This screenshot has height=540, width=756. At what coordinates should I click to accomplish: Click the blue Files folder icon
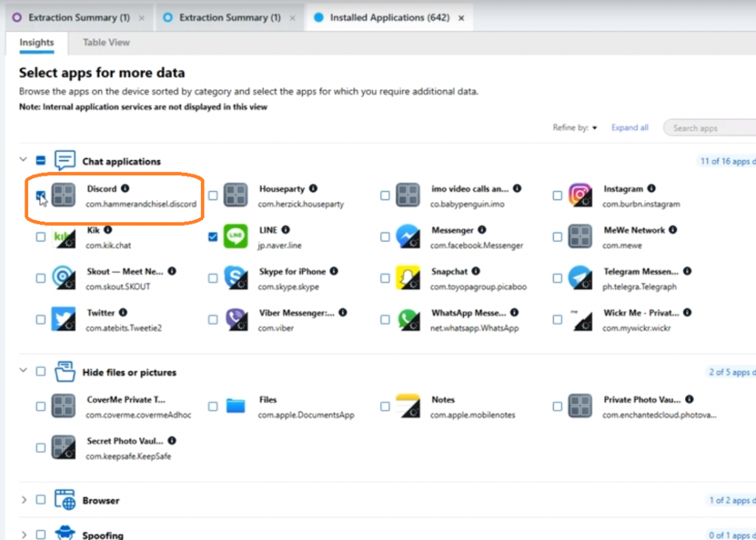pyautogui.click(x=236, y=406)
